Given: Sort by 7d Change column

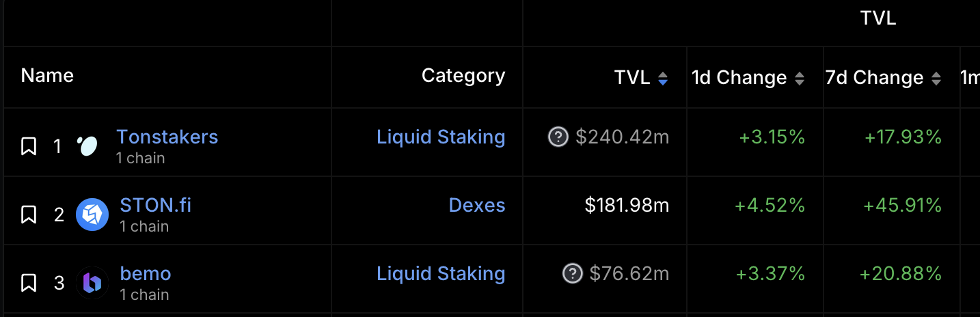Looking at the screenshot, I should [x=936, y=79].
